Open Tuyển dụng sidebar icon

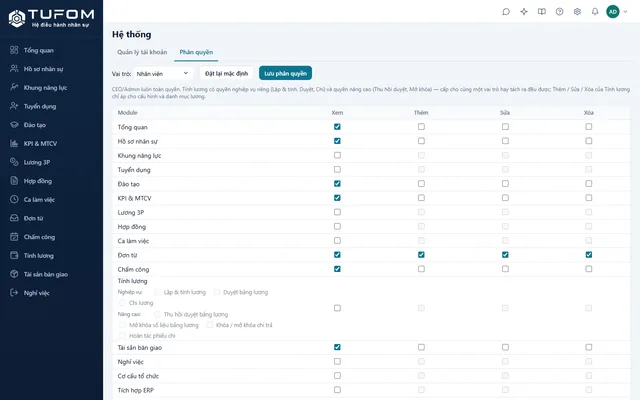14,106
